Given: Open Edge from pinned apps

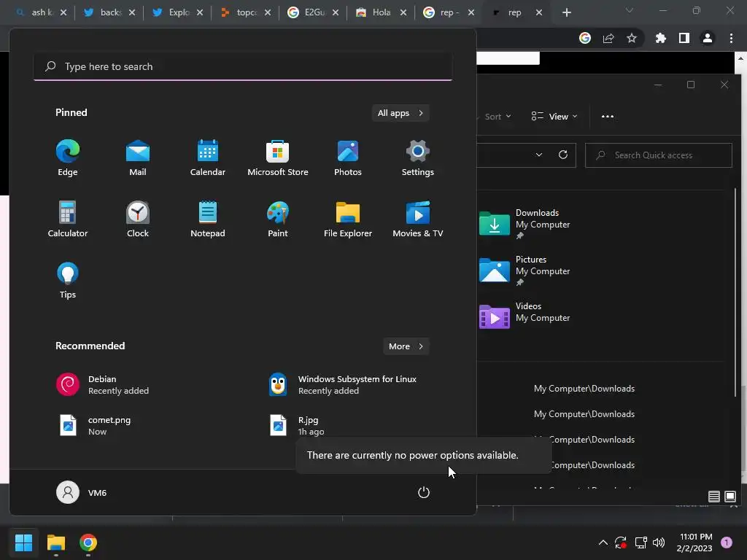Looking at the screenshot, I should pyautogui.click(x=68, y=158).
